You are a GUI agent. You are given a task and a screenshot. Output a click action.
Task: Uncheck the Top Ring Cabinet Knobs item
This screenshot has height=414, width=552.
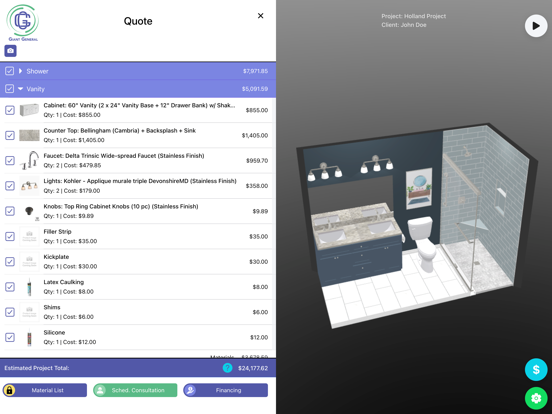tap(10, 211)
